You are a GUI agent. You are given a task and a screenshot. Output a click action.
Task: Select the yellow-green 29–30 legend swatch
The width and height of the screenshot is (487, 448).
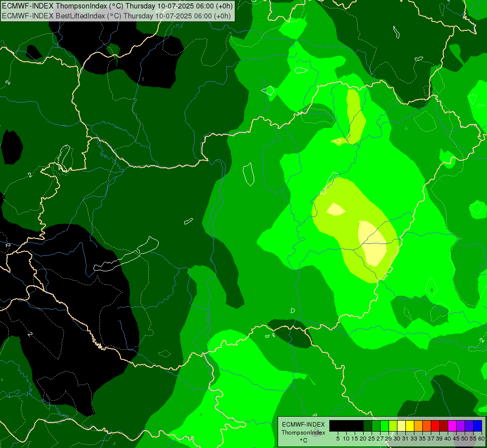[393, 426]
